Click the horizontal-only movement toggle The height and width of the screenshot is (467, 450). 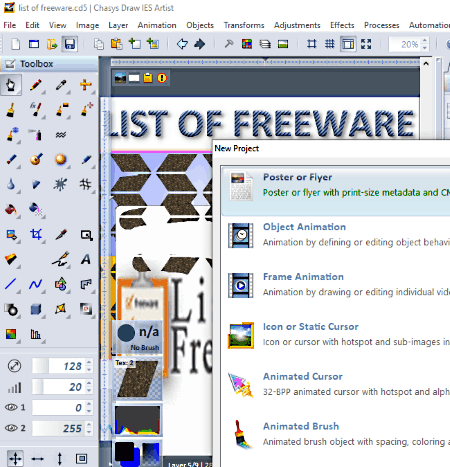[x=37, y=459]
